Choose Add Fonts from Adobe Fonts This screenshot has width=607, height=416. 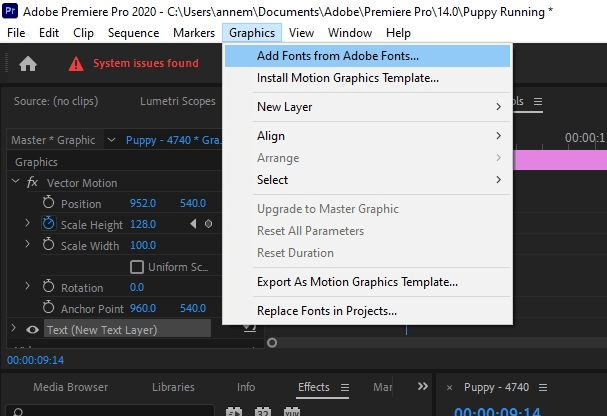pyautogui.click(x=367, y=56)
